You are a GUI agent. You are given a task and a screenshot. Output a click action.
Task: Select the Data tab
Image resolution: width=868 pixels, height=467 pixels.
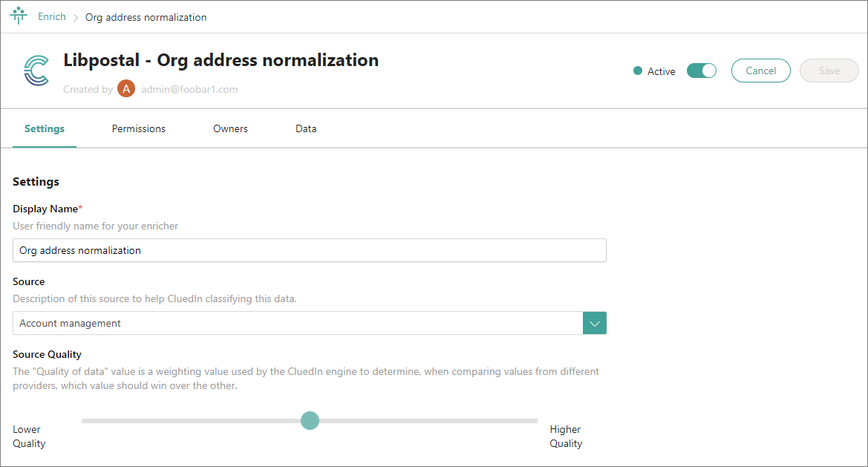tap(306, 128)
